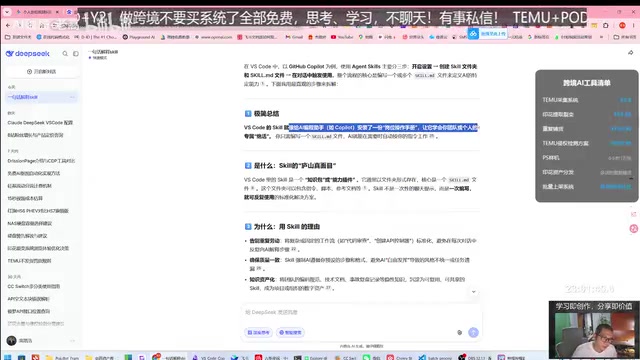
Task: Collapse sidebar using the panel icon
Action: pos(76,53)
